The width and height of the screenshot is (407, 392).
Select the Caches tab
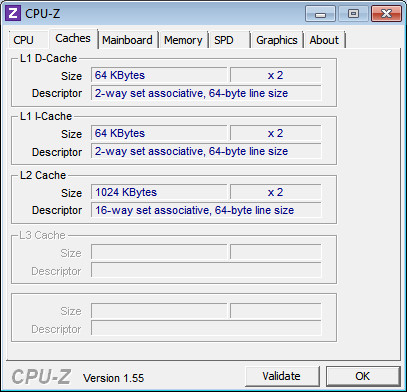(x=73, y=39)
